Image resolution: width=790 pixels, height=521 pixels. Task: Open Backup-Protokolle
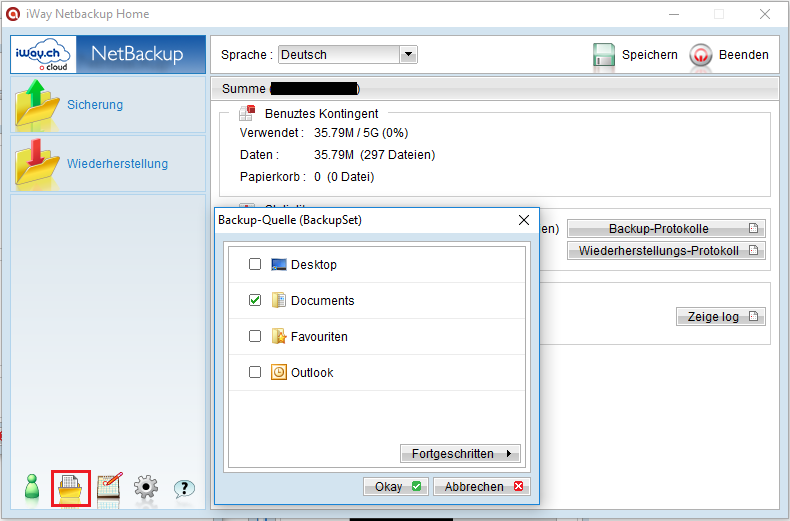666,229
